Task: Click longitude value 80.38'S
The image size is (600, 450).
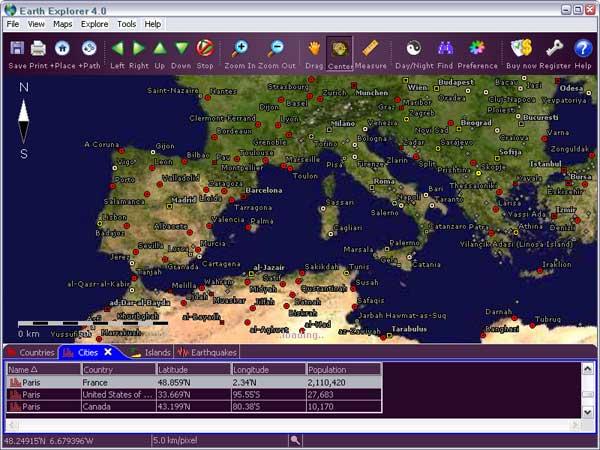Action: tap(246, 406)
